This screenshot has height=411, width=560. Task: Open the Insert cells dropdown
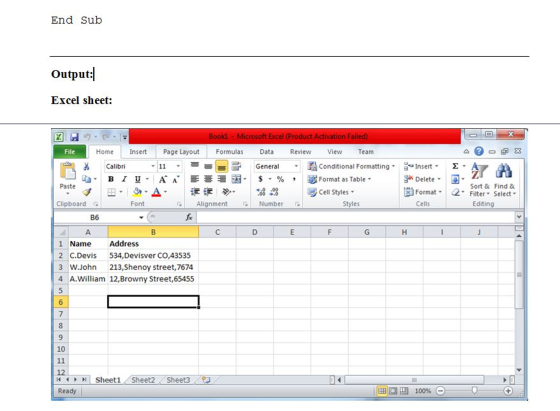pos(421,166)
